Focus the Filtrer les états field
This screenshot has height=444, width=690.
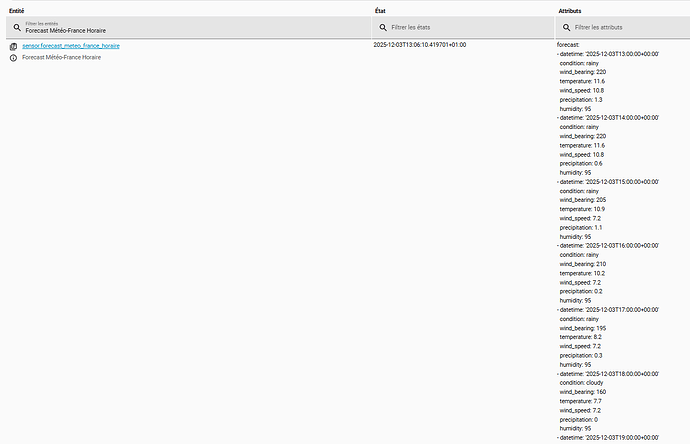(463, 27)
